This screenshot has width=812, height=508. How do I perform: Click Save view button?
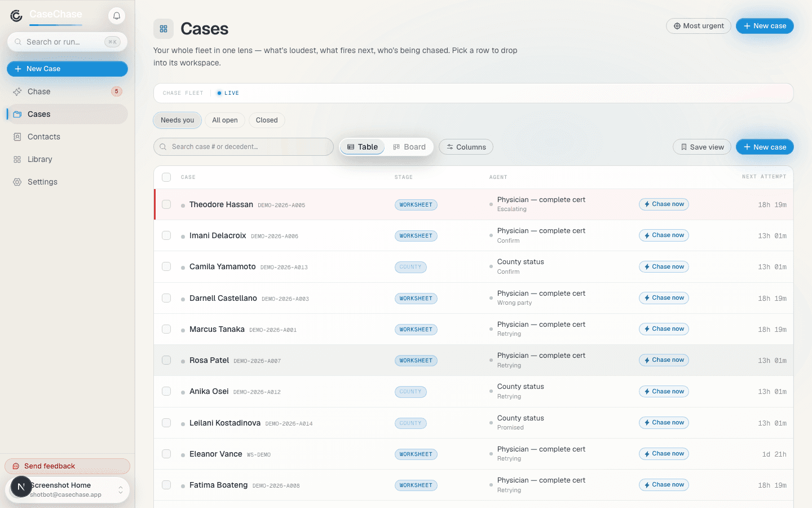tap(702, 147)
